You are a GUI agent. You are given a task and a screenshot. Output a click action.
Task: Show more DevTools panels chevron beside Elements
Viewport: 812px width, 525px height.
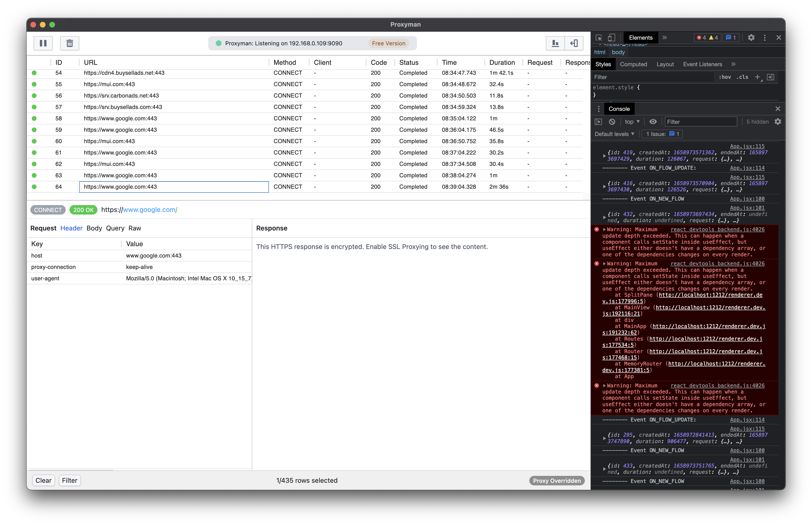(x=664, y=37)
